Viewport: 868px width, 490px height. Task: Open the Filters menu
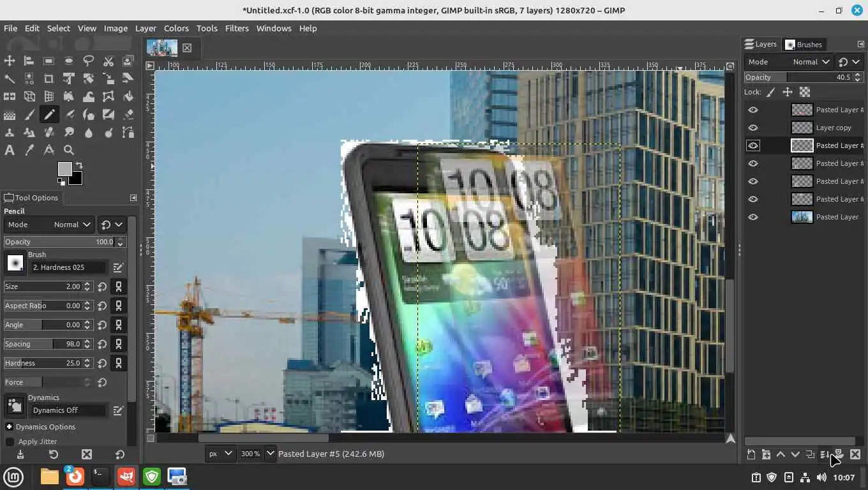pyautogui.click(x=237, y=28)
